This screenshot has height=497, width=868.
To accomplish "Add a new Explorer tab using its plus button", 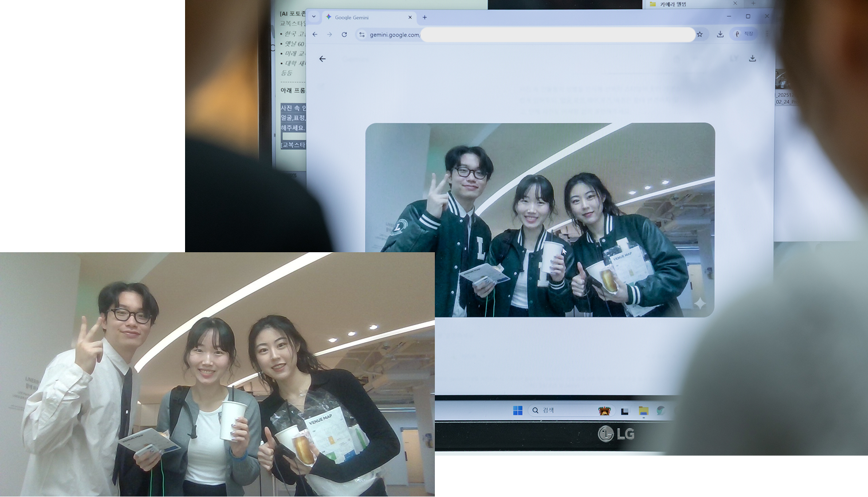I will pyautogui.click(x=753, y=3).
